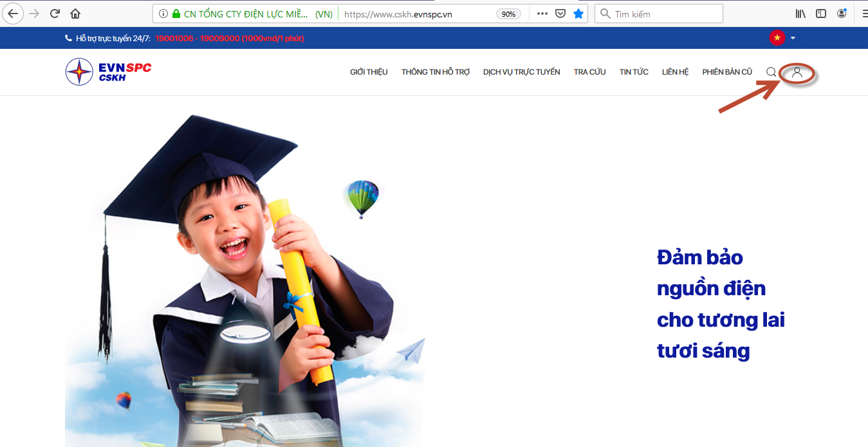
Task: Save the page to Pocket
Action: [x=560, y=14]
